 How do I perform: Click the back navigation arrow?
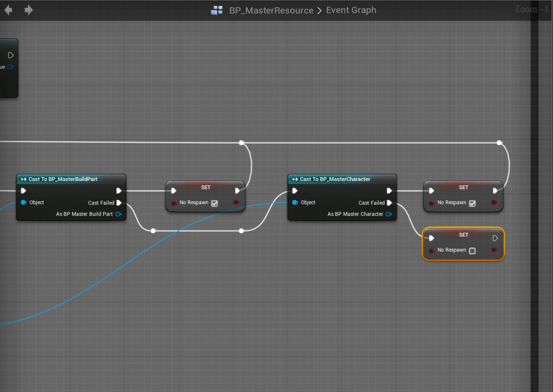(x=9, y=10)
